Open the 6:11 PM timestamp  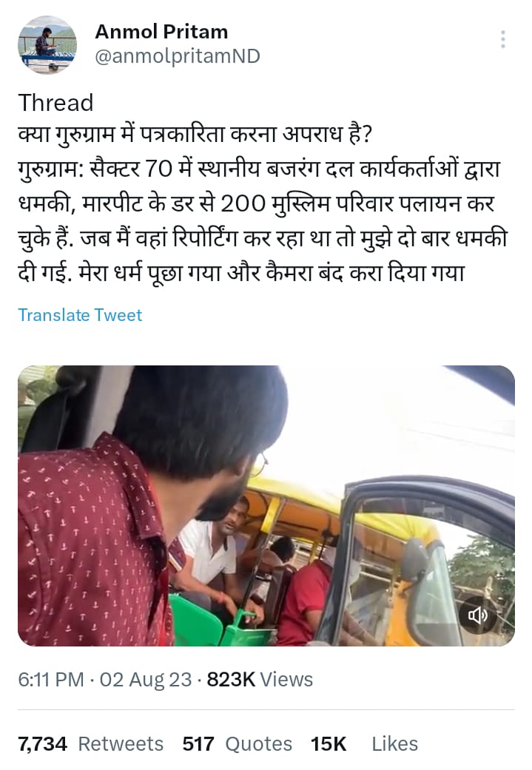[51, 680]
